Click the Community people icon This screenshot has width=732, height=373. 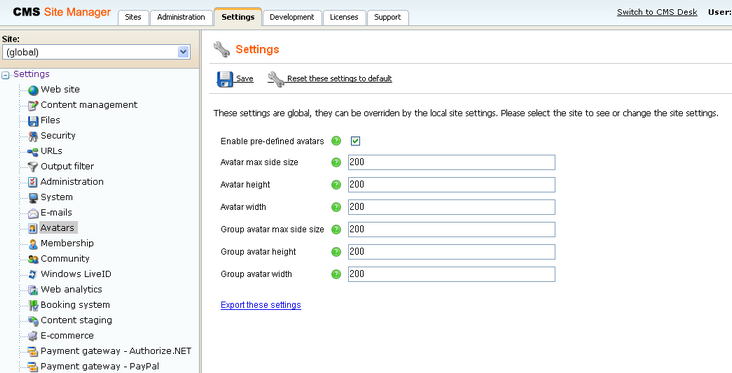pos(33,259)
